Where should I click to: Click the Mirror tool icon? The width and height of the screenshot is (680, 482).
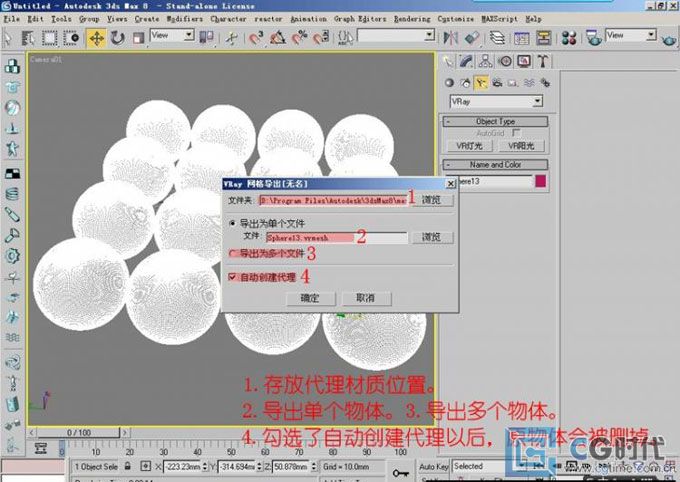pyautogui.click(x=451, y=38)
